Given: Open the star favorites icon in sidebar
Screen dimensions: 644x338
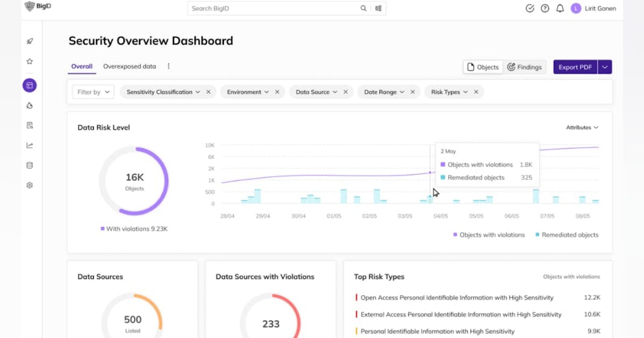Looking at the screenshot, I should (30, 62).
